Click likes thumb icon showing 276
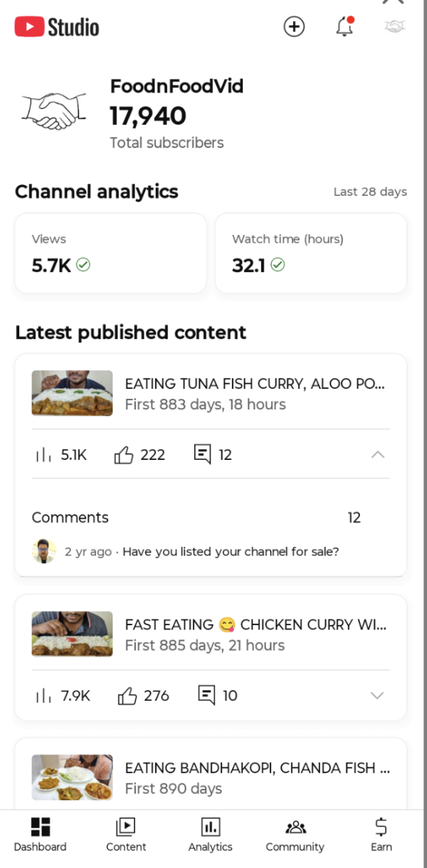The image size is (427, 868). [127, 696]
